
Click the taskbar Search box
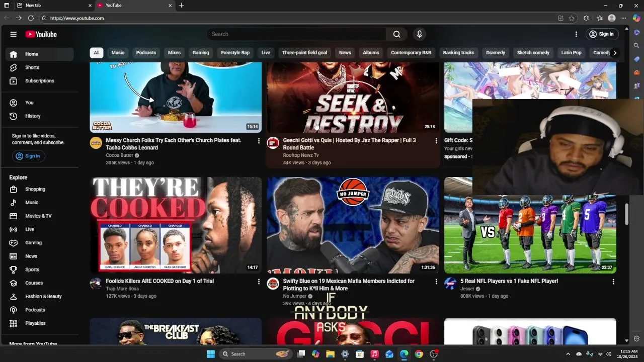point(256,354)
